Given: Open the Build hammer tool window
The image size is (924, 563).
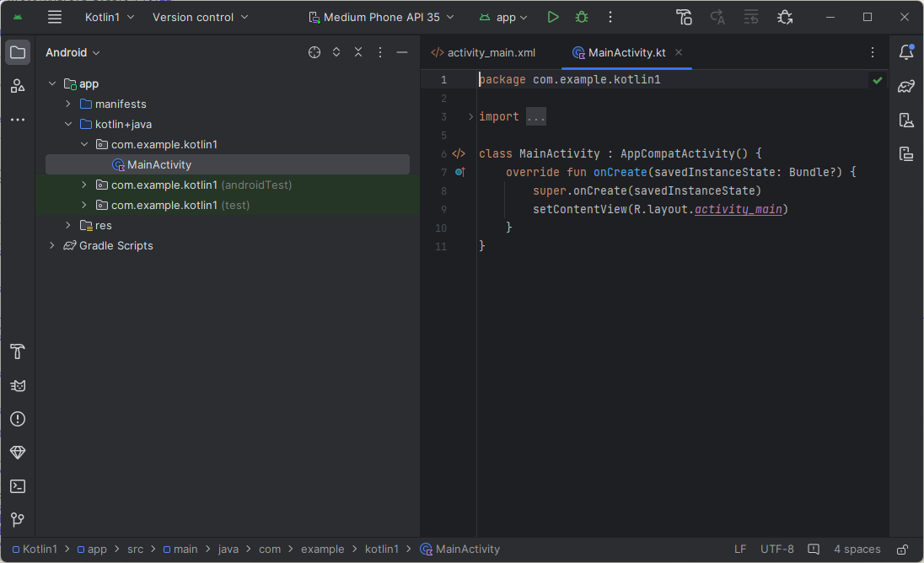Looking at the screenshot, I should click(18, 351).
